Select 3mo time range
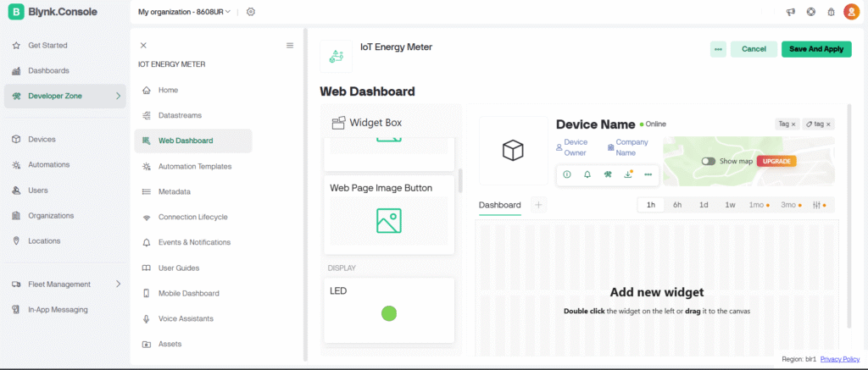This screenshot has width=868, height=370. 791,205
